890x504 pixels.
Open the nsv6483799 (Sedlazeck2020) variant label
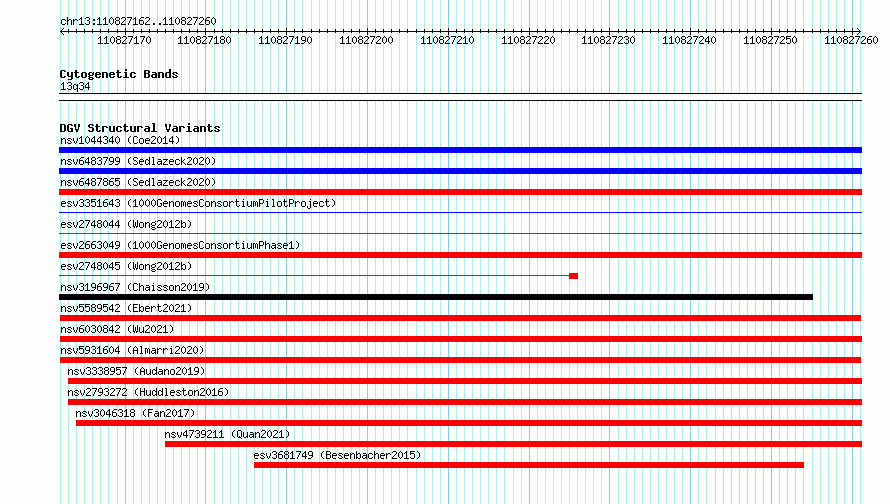[x=138, y=161]
